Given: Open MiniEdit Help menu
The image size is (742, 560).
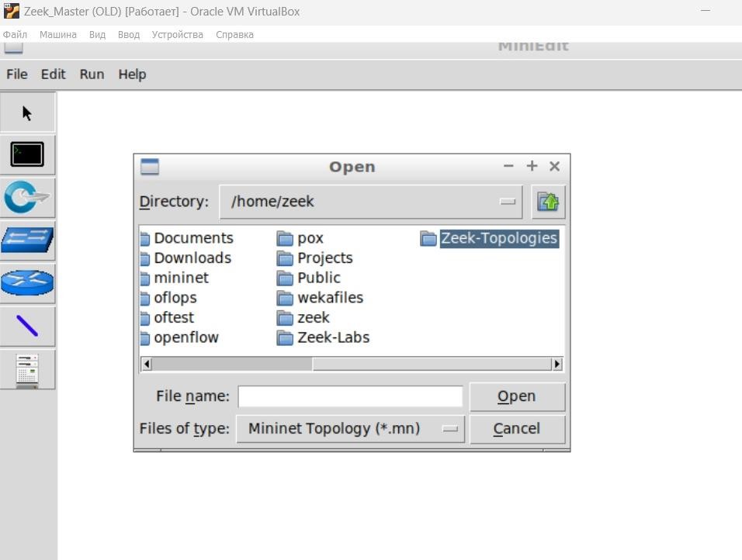Looking at the screenshot, I should pos(132,74).
